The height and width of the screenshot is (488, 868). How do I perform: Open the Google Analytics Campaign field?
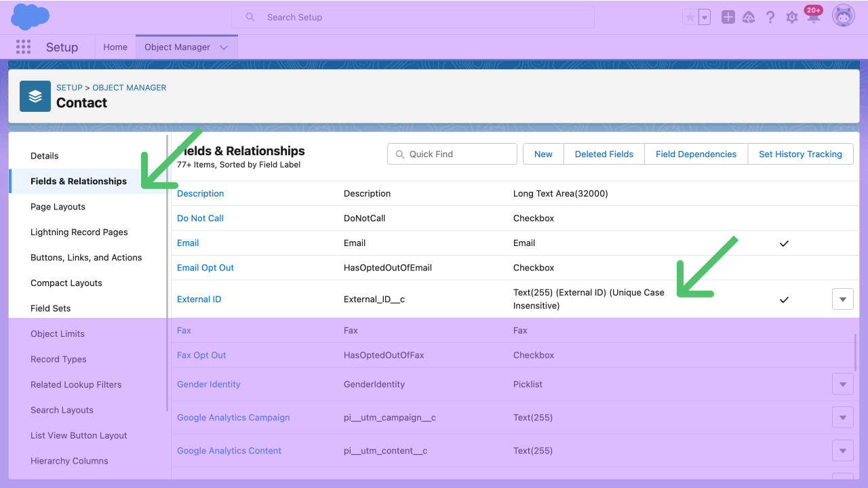[x=233, y=418]
